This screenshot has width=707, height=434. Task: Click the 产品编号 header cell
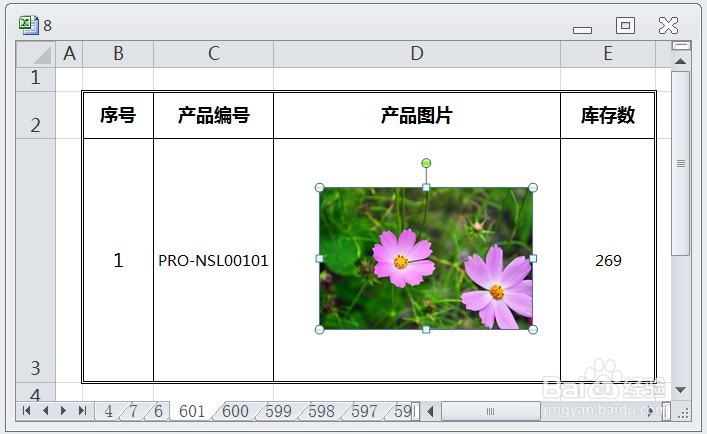pos(214,115)
